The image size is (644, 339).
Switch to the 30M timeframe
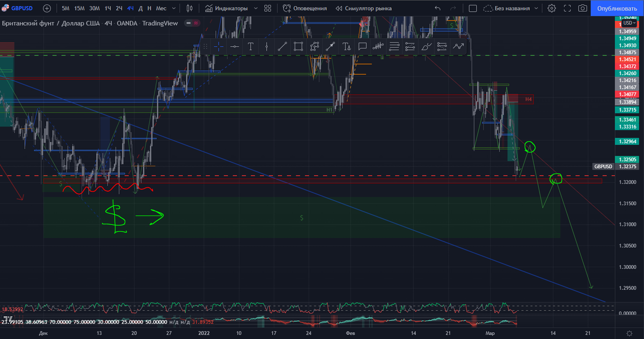coord(94,8)
